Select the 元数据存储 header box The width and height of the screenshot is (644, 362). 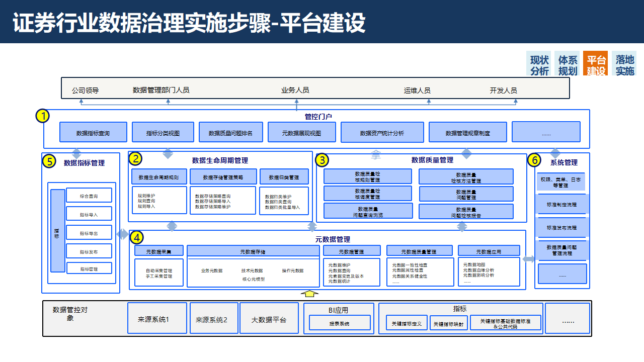click(x=253, y=251)
